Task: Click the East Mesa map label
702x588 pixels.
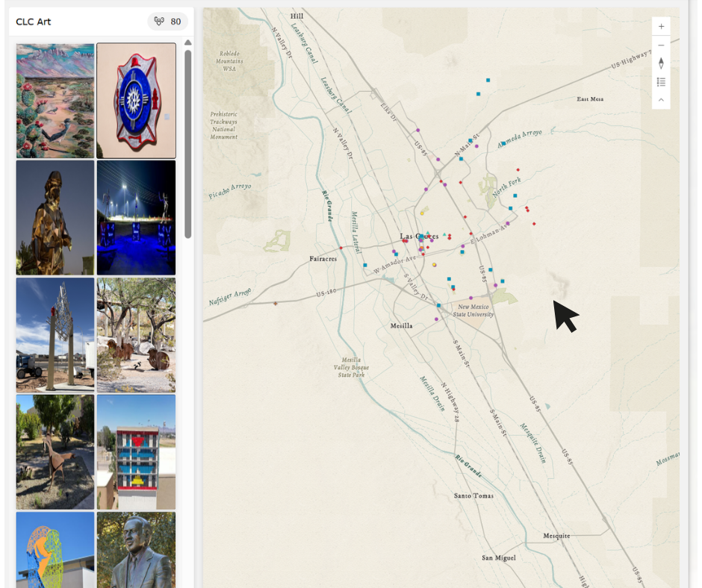Action: pos(590,99)
